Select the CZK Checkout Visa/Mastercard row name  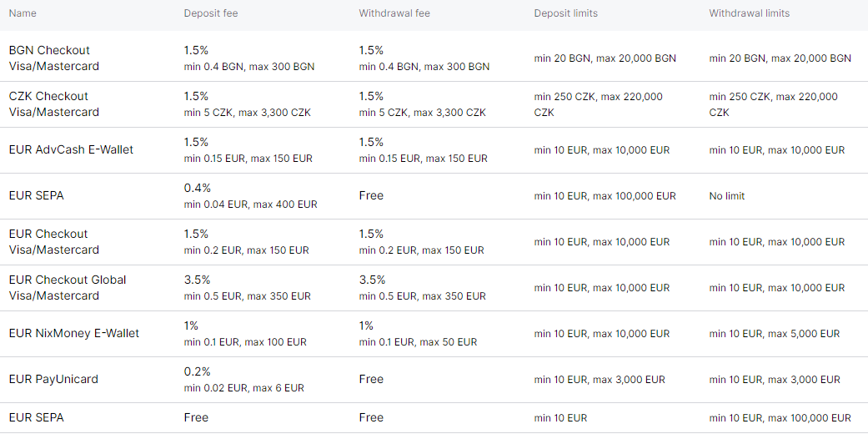(54, 104)
